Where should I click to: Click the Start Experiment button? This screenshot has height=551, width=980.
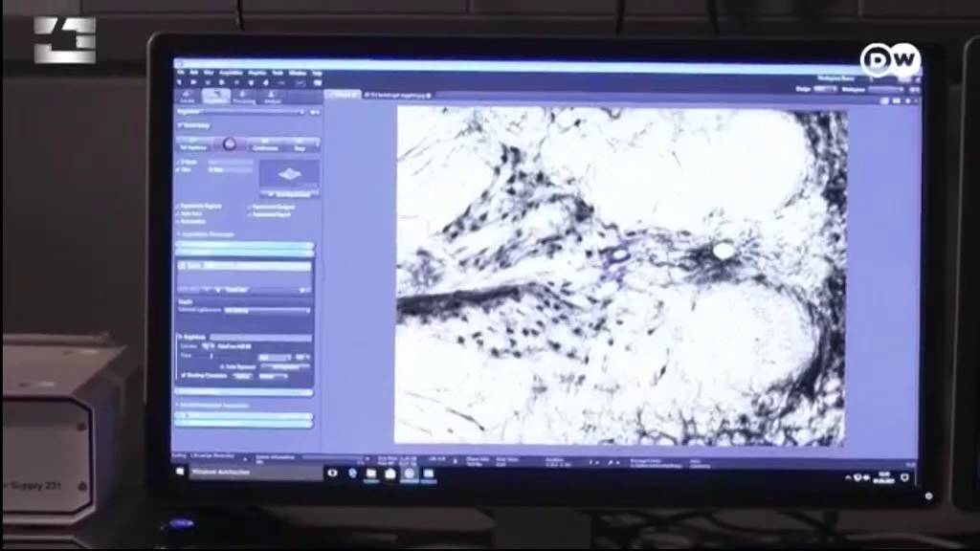(289, 195)
